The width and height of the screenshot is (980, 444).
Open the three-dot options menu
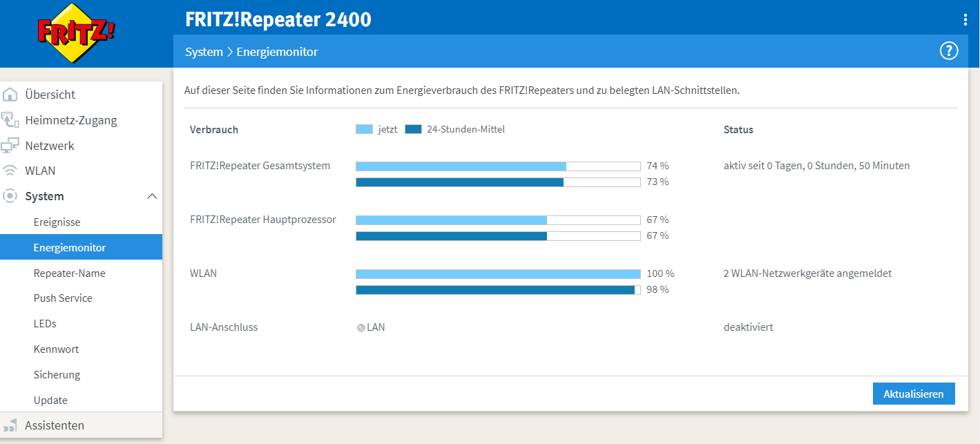pyautogui.click(x=965, y=20)
